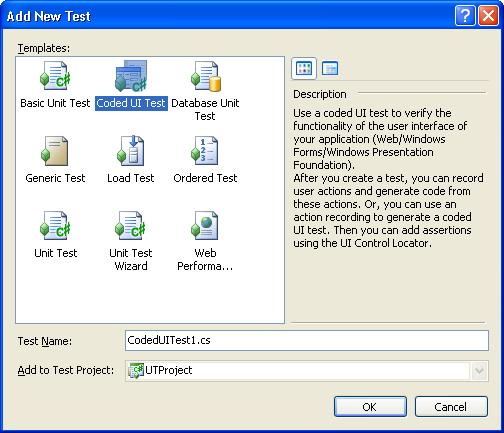Screen dimensions: 504x433
Task: Switch to large icons view
Action: pos(304,68)
